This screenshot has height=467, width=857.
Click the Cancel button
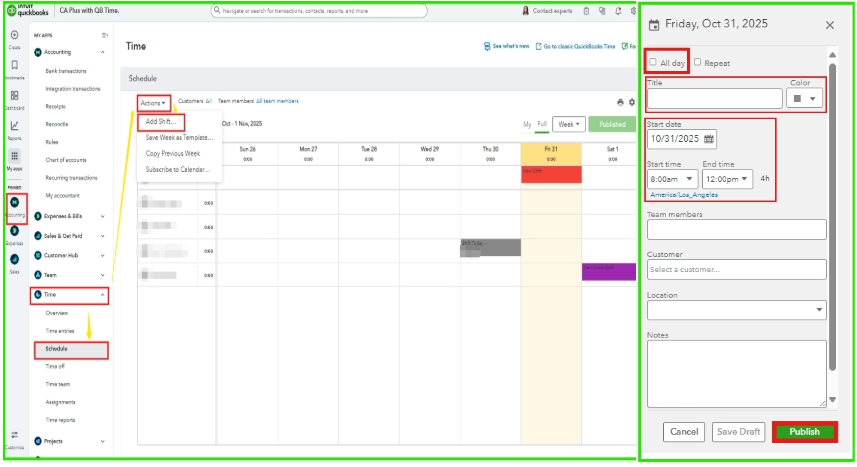(684, 432)
